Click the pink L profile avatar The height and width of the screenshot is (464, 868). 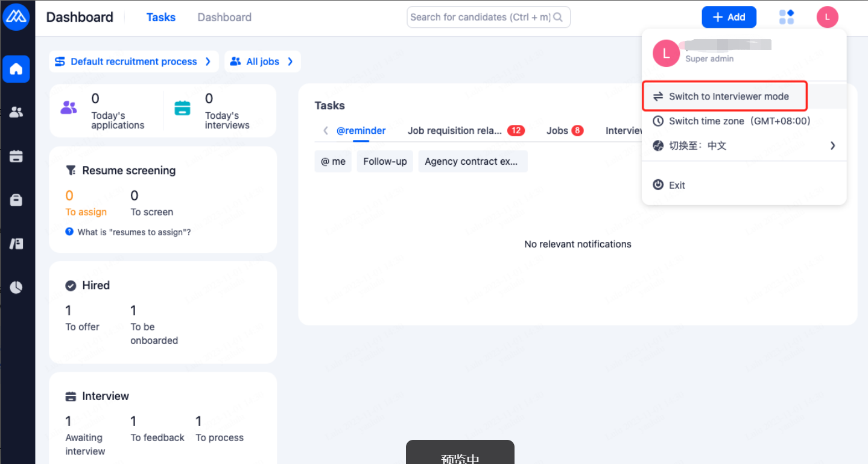point(827,17)
